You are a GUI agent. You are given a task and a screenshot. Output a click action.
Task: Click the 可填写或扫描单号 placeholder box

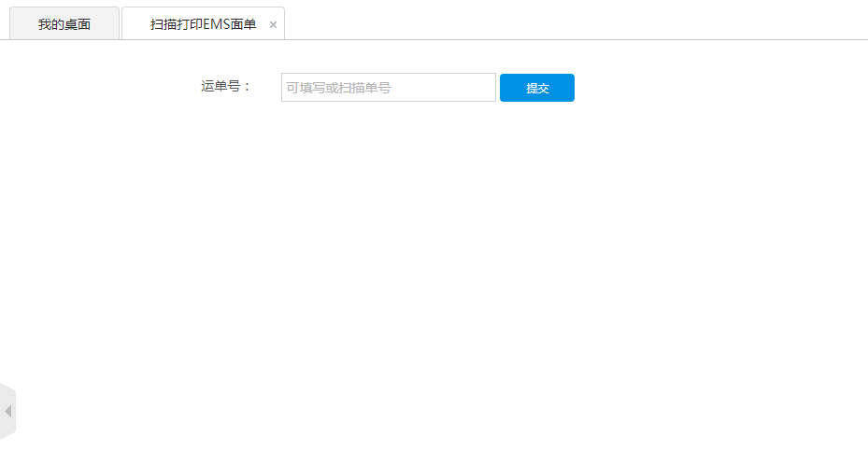(388, 88)
